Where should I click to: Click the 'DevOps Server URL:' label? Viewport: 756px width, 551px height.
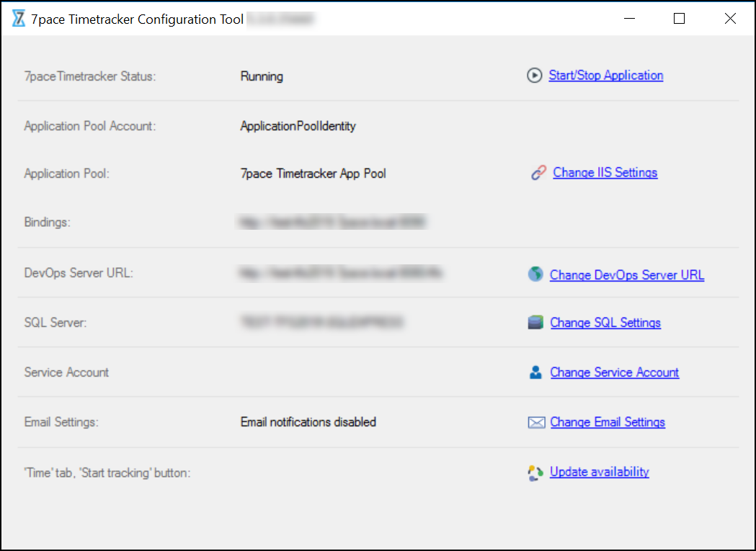[79, 273]
